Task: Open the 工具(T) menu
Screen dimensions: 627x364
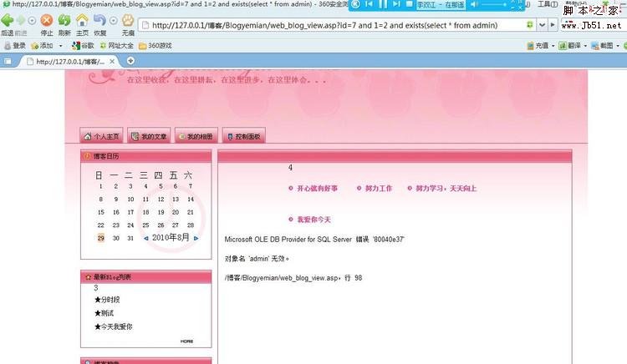Action: click(548, 4)
